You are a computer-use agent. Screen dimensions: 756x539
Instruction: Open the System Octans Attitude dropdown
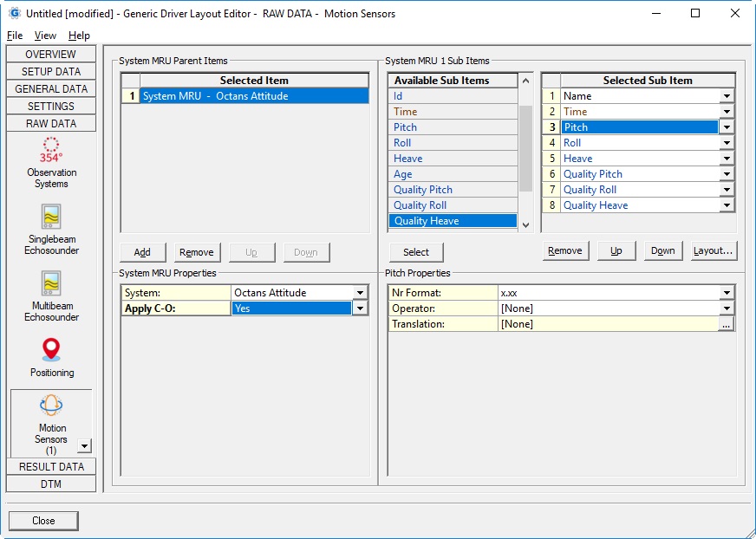click(360, 293)
